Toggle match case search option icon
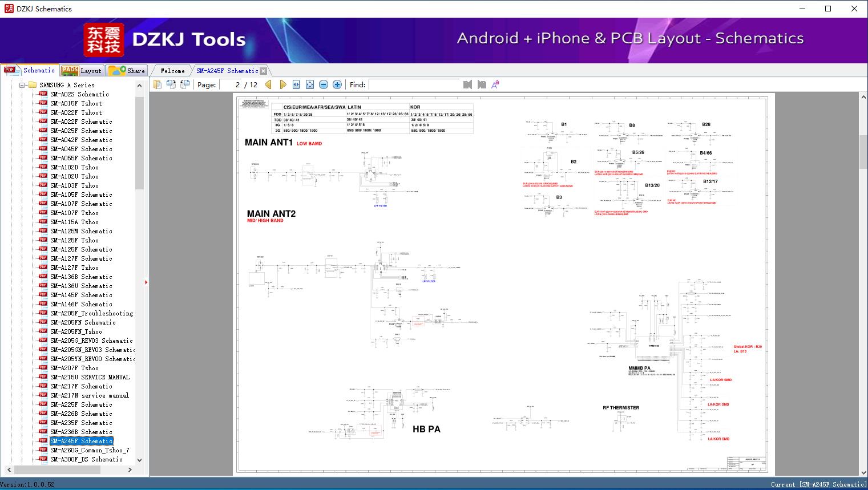Screen dimensions: 868x490 pos(495,84)
